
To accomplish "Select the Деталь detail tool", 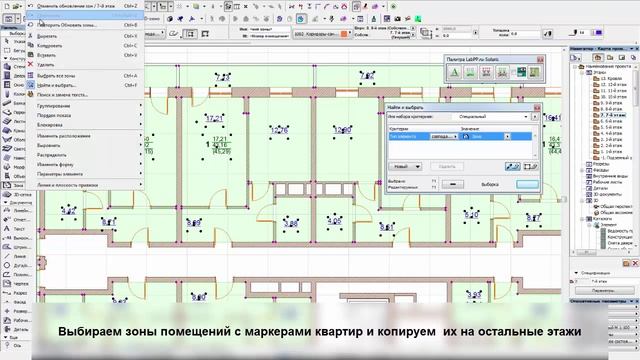I will pyautogui.click(x=16, y=329).
